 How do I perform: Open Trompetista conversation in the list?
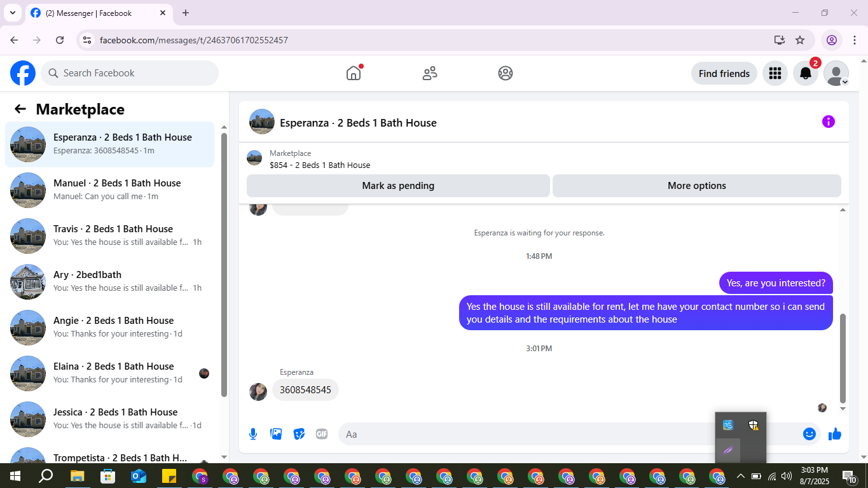[x=110, y=454]
